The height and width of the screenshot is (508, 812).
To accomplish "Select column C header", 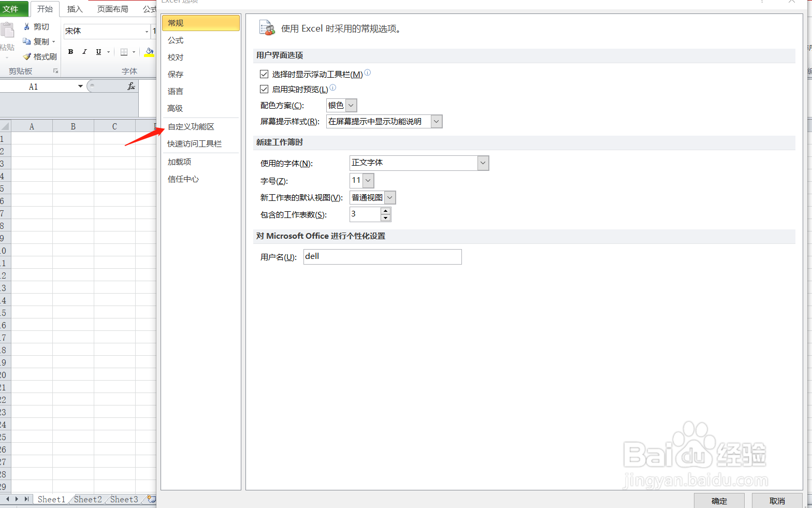I will (114, 126).
